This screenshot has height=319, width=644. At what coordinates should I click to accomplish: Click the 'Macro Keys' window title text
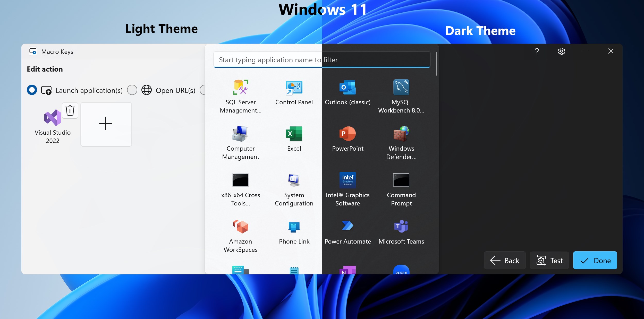[57, 52]
